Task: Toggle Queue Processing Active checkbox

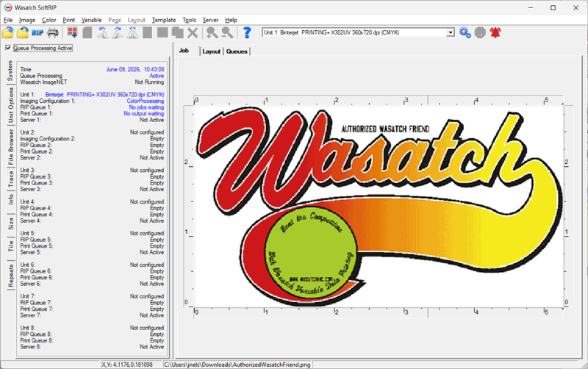Action: click(x=8, y=48)
